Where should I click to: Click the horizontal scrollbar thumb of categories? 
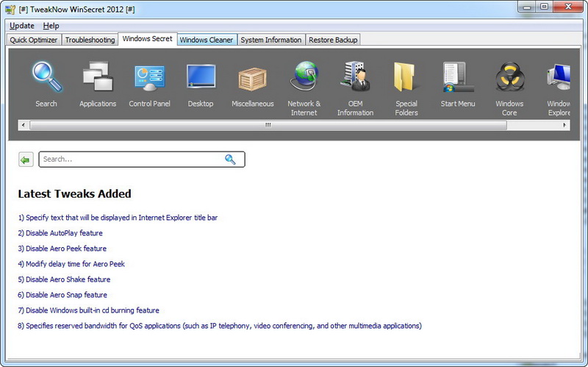tap(268, 125)
